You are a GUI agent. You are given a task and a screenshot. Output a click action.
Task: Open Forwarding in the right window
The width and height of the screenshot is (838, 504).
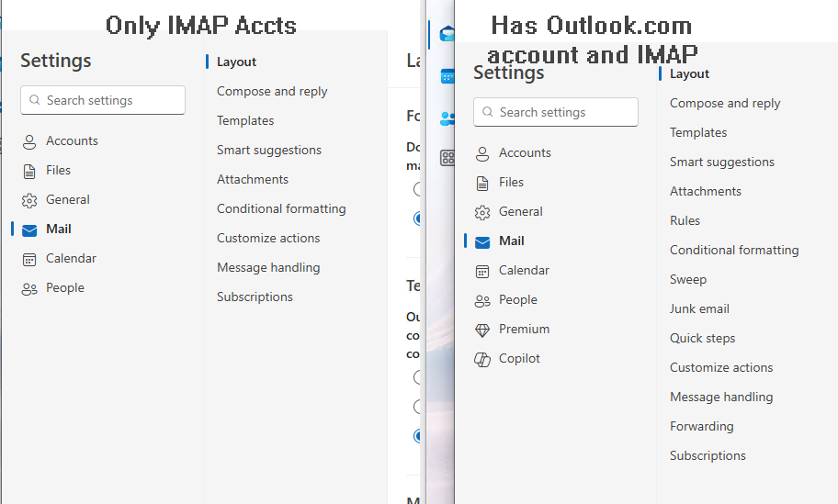pyautogui.click(x=701, y=426)
